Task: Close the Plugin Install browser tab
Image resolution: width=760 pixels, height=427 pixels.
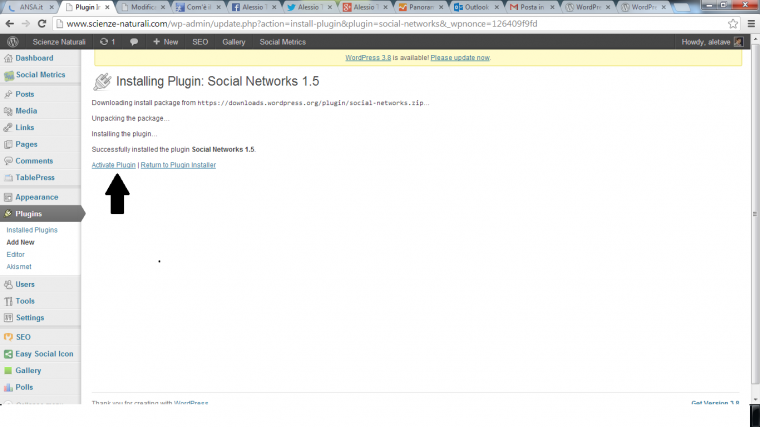Action: 107,7
